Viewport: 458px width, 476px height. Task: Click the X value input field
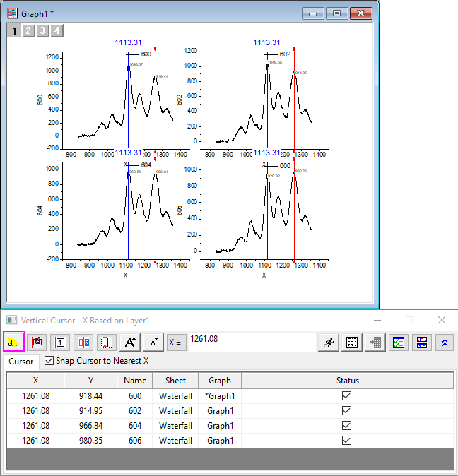251,340
